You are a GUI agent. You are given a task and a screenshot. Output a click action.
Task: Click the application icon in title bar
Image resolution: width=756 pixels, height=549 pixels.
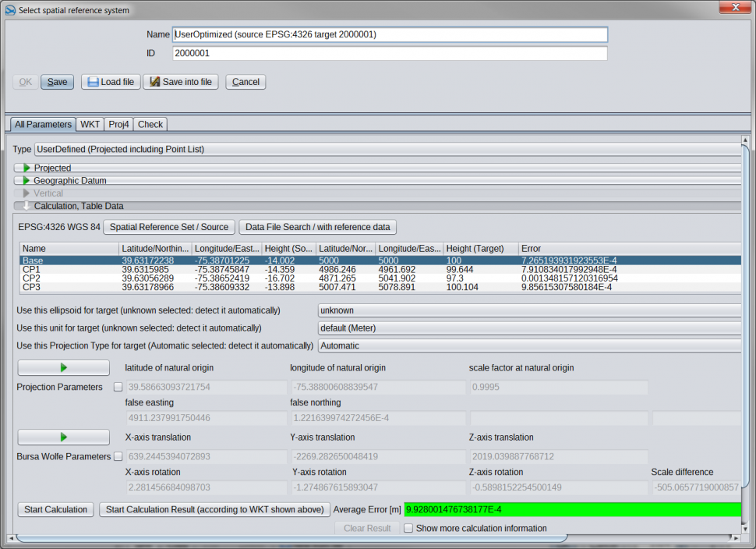[10, 10]
